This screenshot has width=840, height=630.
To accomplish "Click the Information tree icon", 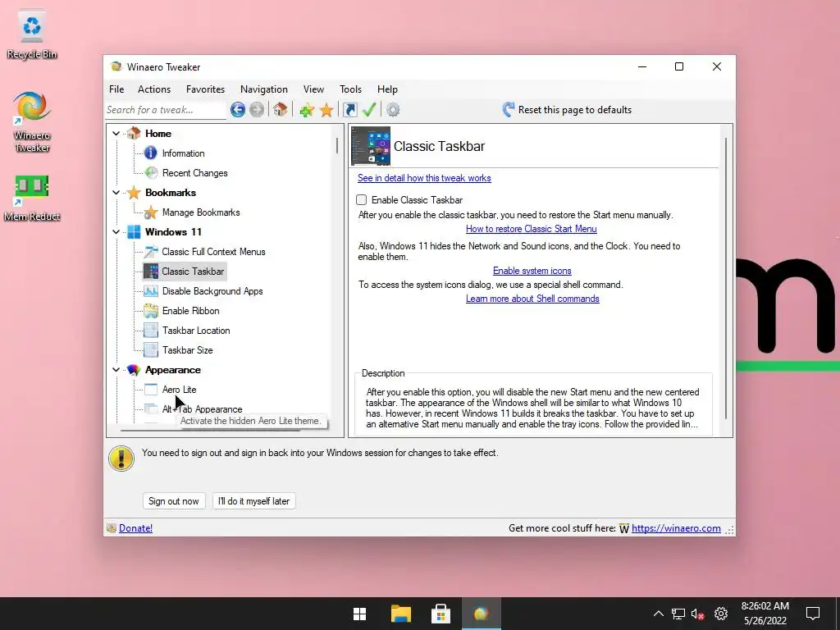I will pyautogui.click(x=151, y=153).
